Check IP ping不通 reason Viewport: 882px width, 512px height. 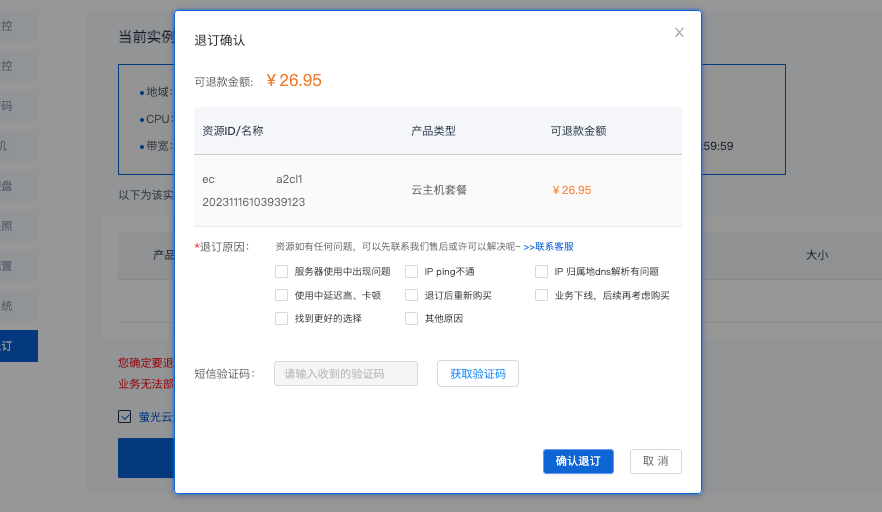click(x=411, y=272)
